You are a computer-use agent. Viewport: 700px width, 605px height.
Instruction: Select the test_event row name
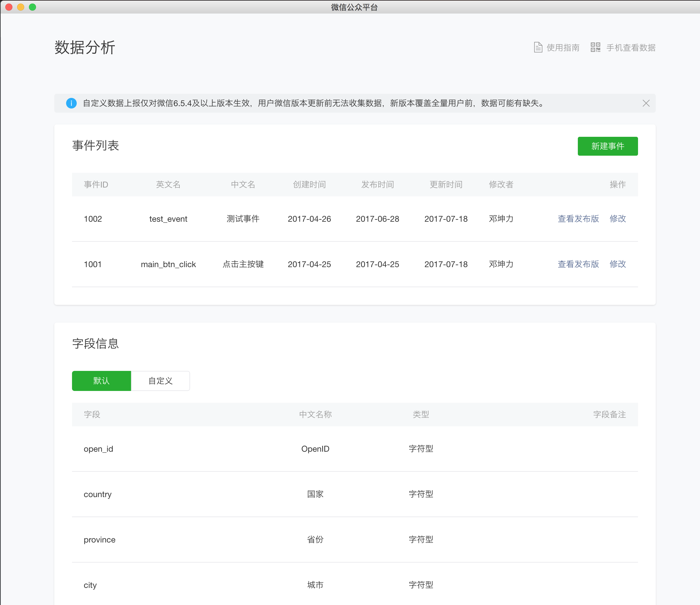pos(168,219)
